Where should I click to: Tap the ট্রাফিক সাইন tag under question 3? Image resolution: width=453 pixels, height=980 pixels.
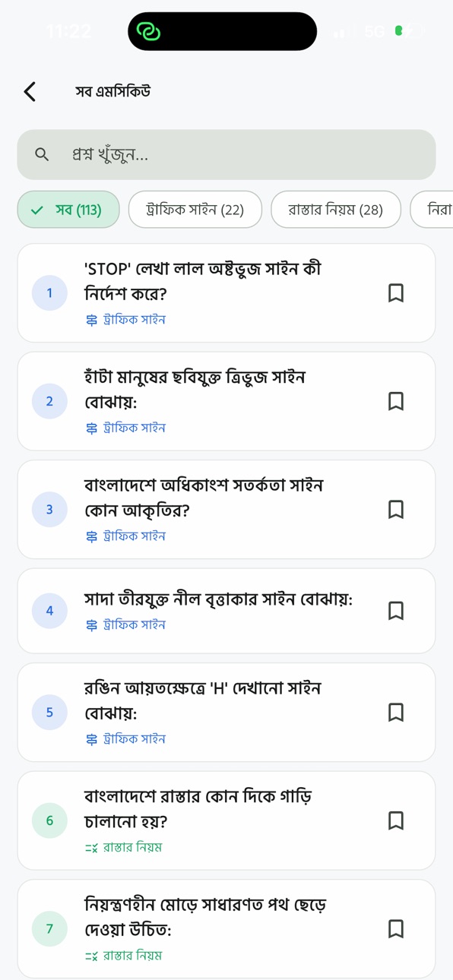[x=125, y=536]
